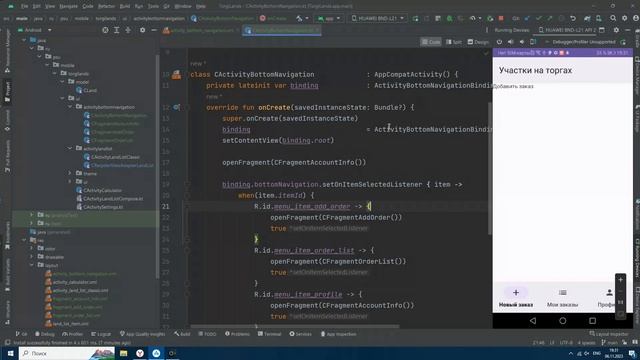Click Expand All icon in Project panel header

click(117, 30)
